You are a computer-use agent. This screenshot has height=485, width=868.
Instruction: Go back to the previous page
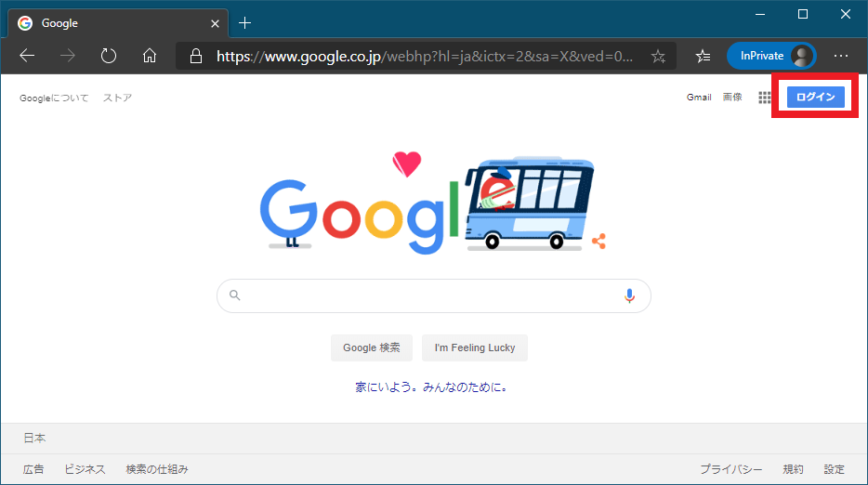point(27,56)
